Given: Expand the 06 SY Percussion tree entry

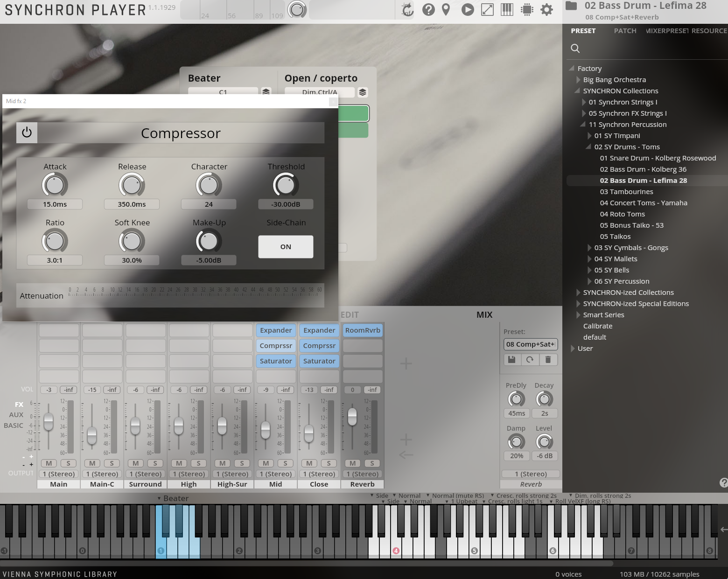Looking at the screenshot, I should point(589,281).
